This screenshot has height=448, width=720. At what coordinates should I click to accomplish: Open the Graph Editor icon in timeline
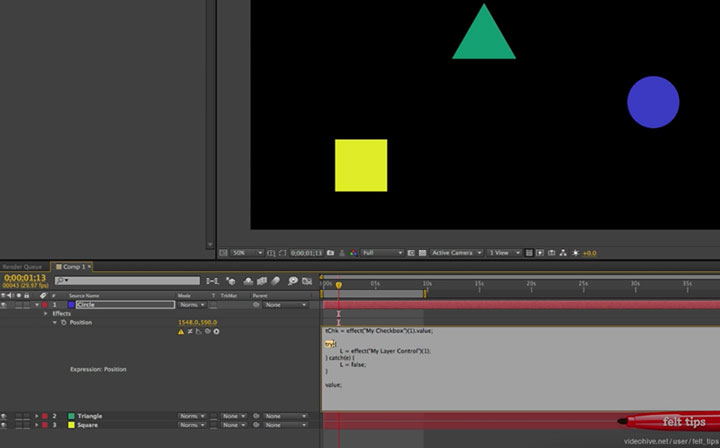coord(307,281)
